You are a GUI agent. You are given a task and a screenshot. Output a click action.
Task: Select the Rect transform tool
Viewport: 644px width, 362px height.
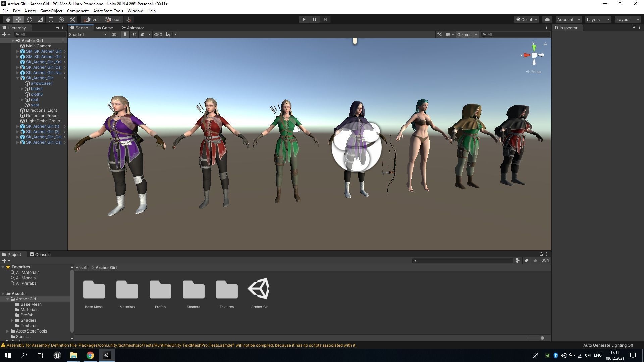coord(51,19)
